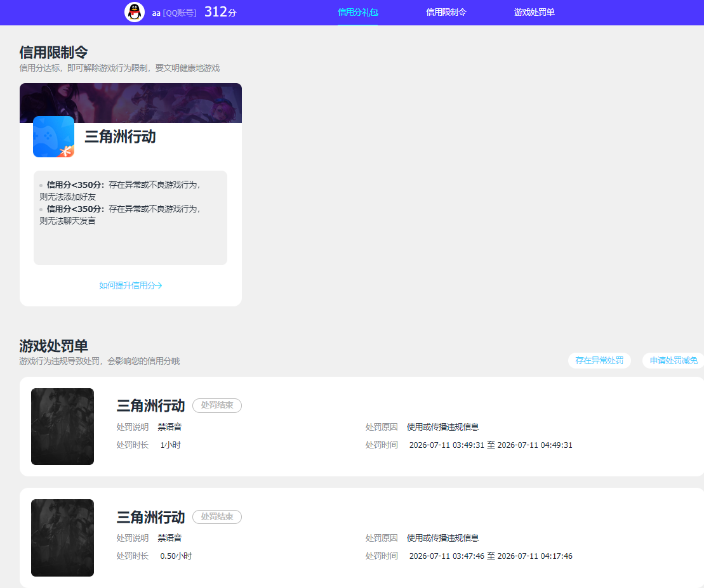Open the thumbnail of the 1小时 penalty card
The height and width of the screenshot is (588, 704).
coord(62,426)
